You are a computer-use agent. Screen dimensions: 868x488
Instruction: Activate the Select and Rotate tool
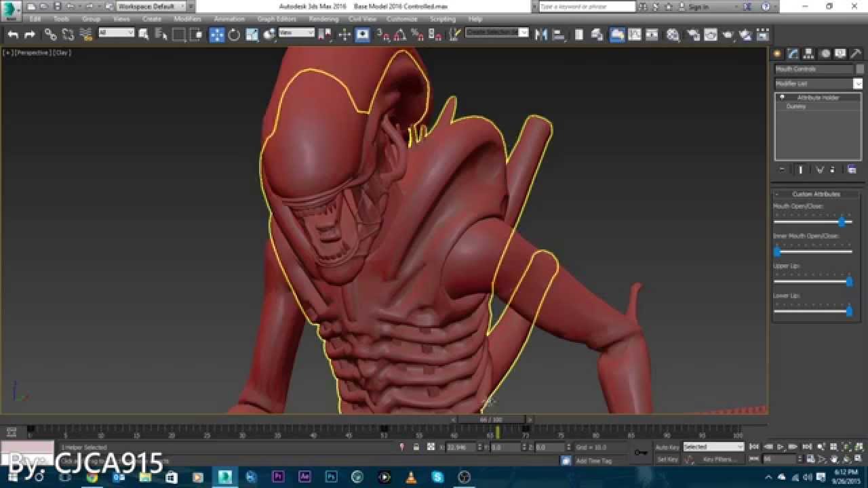[x=235, y=35]
